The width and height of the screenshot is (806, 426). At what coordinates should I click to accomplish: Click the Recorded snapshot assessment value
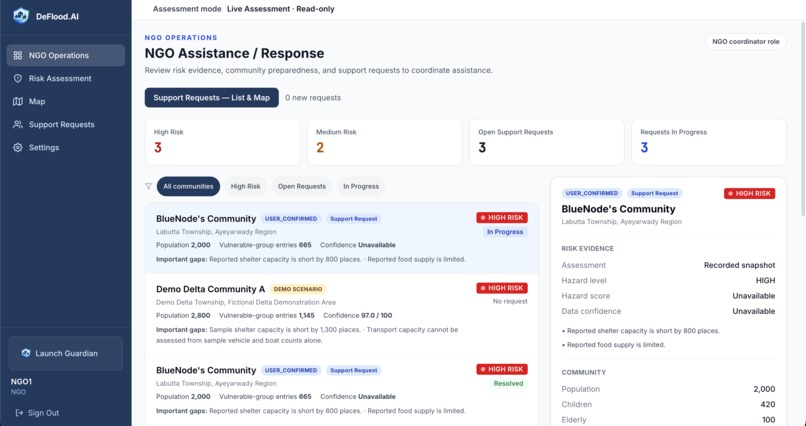click(x=740, y=265)
